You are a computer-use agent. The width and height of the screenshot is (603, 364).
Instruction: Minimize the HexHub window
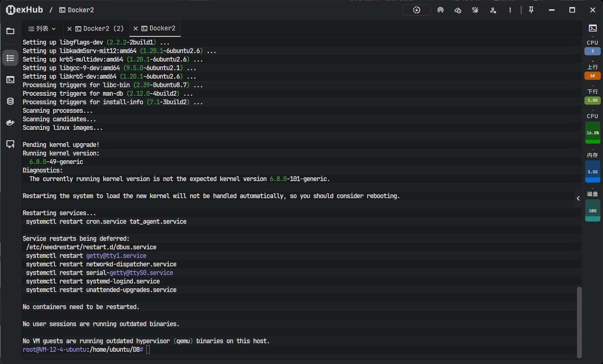[x=552, y=10]
